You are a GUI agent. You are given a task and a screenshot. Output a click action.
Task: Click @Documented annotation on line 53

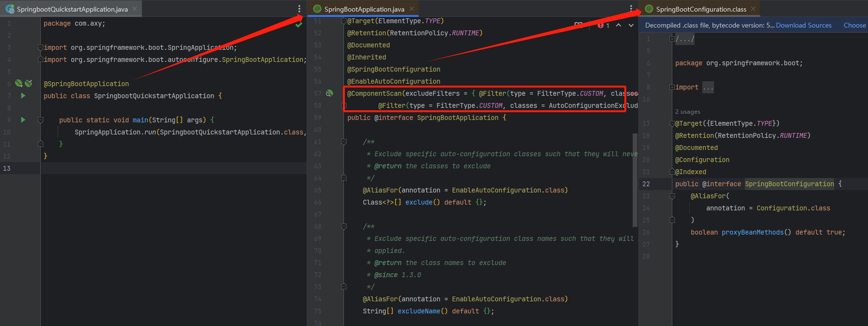coord(369,45)
